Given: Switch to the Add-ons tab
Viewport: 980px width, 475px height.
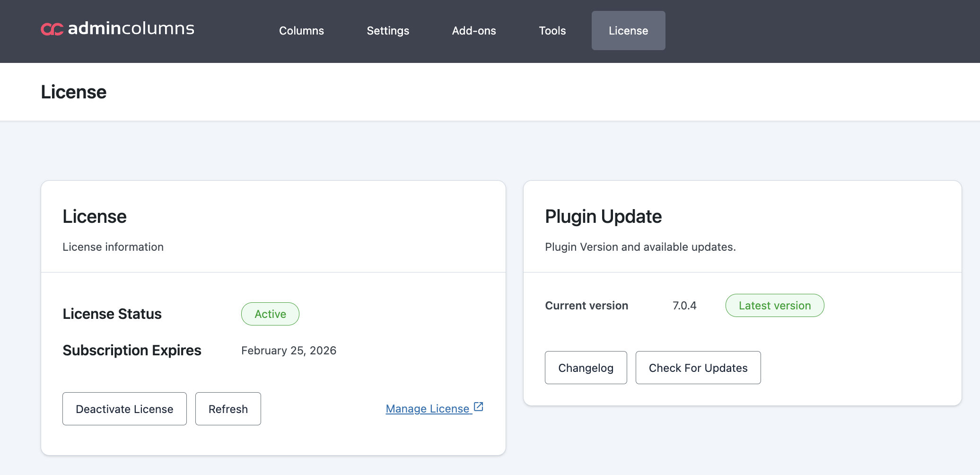Looking at the screenshot, I should point(474,31).
